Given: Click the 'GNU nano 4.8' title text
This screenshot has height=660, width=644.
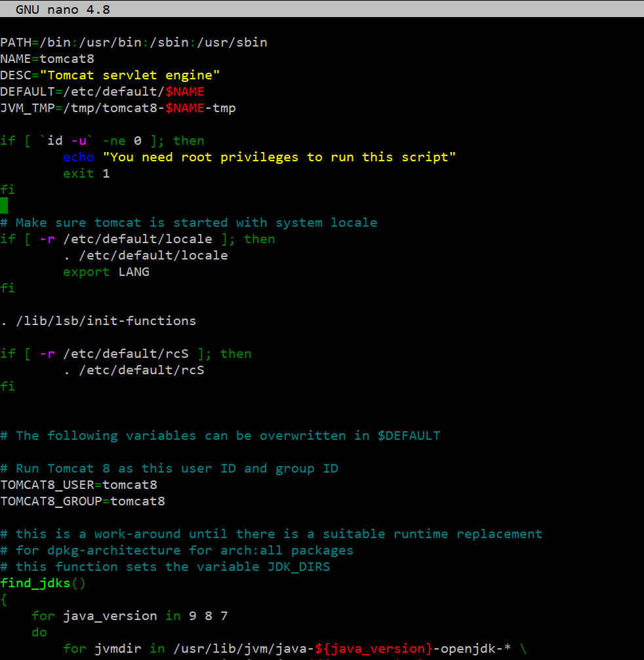Looking at the screenshot, I should (63, 9).
